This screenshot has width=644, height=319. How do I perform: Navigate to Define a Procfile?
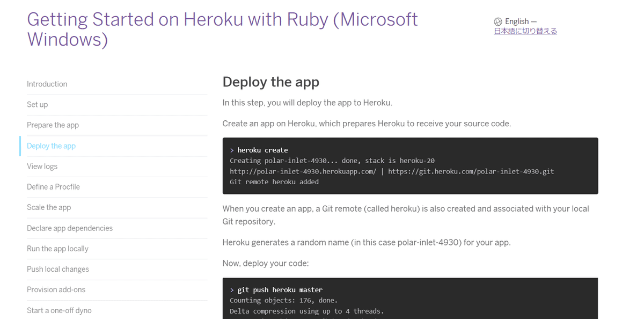tap(54, 187)
